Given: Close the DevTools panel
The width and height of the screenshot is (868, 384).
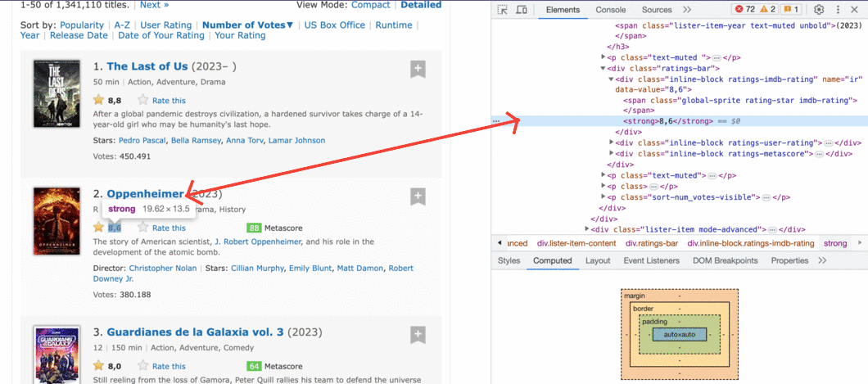Looking at the screenshot, I should point(853,9).
